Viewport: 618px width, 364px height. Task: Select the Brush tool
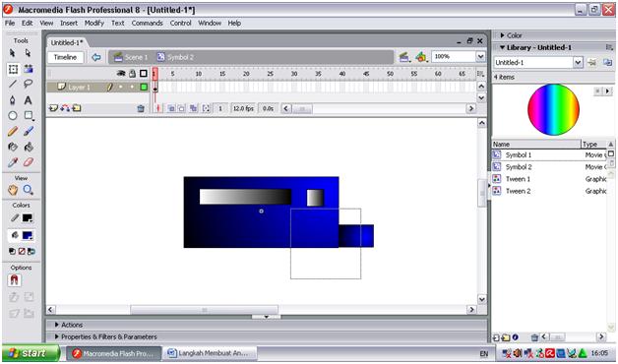29,131
